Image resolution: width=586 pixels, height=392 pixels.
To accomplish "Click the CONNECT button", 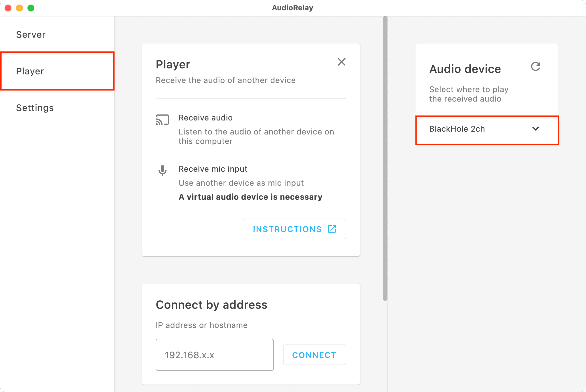I will [x=314, y=355].
